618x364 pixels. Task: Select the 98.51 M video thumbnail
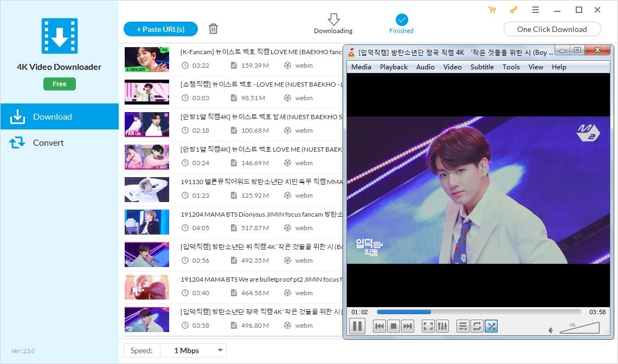click(146, 92)
